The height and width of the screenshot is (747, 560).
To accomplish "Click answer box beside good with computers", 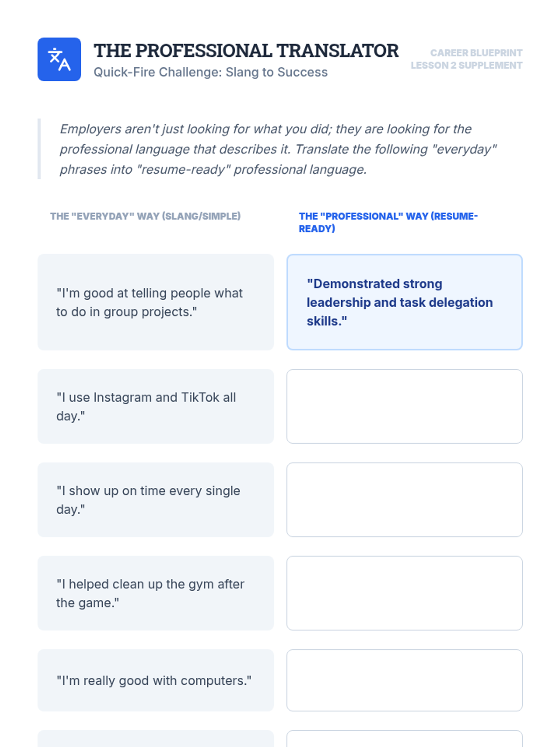I will tap(404, 680).
